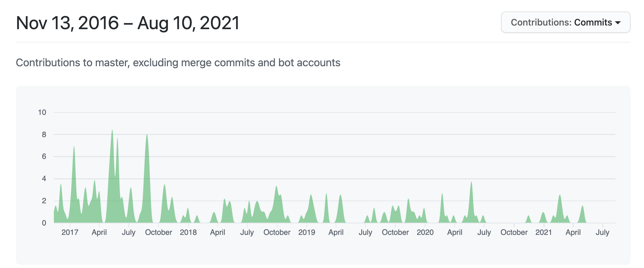Click the 4 value on the vertical axis

[x=44, y=179]
